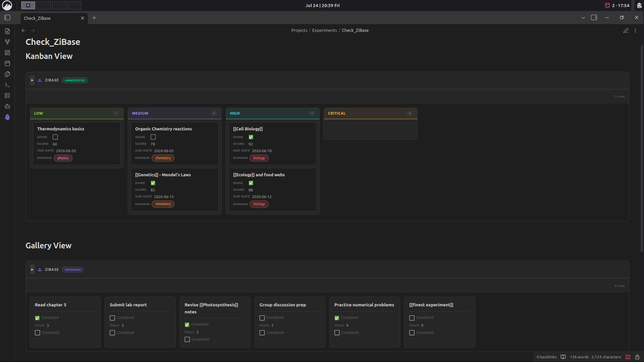Uncheck first Completed box in Read chapter 5
This screenshot has width=644, height=362.
tap(37, 318)
